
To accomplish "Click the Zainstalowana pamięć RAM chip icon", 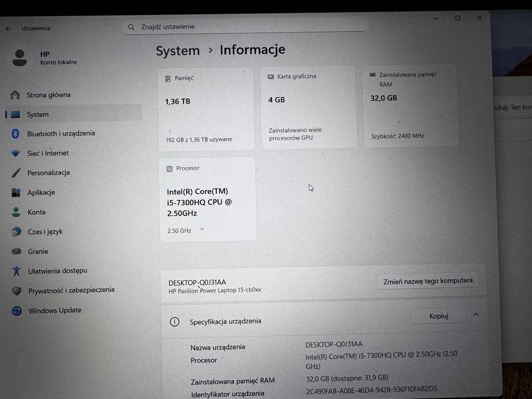I will [372, 75].
